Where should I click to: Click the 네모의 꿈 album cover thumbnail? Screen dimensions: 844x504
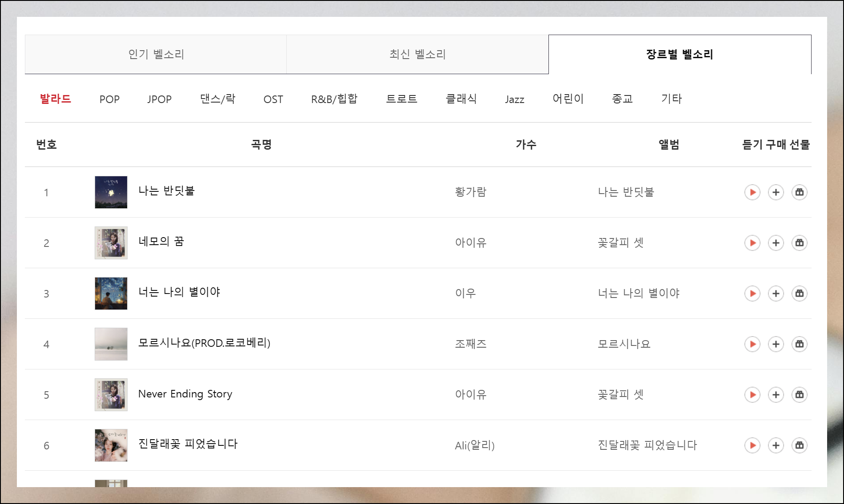111,243
